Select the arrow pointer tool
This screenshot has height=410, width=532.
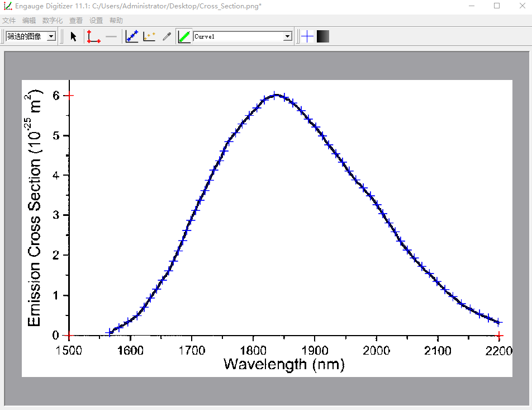73,36
